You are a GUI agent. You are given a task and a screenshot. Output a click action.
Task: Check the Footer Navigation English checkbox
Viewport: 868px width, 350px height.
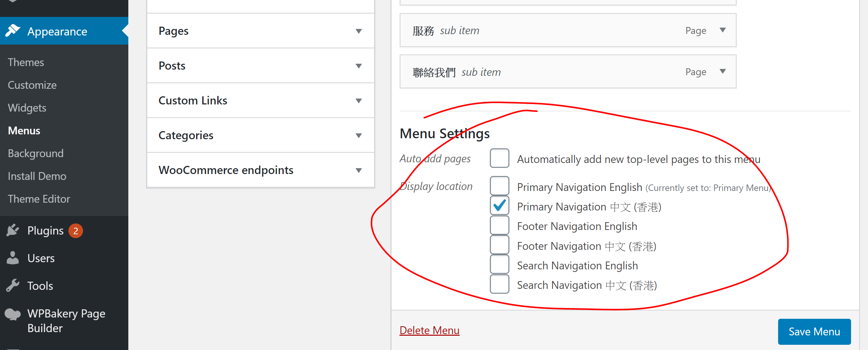[499, 225]
